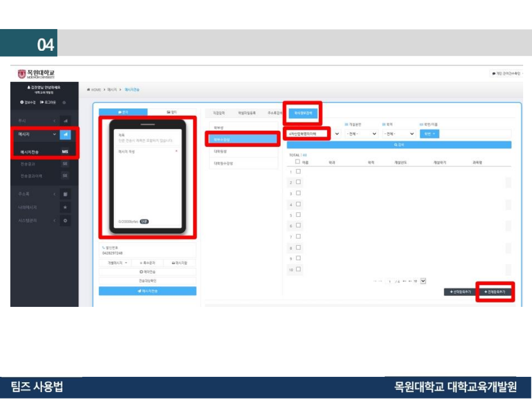Viewport: 532px width, 399px height.
Task: Click the blue 검색 search bar button
Action: (x=399, y=145)
